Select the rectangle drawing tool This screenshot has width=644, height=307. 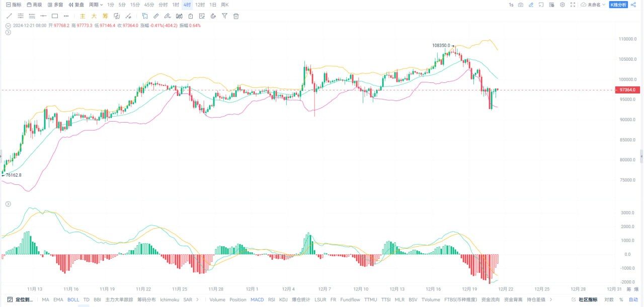(55, 16)
